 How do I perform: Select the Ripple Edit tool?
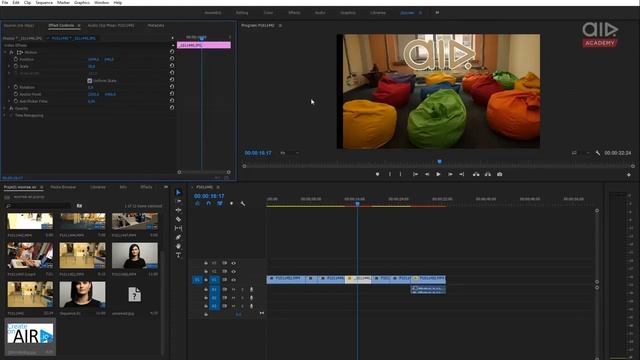click(x=178, y=210)
